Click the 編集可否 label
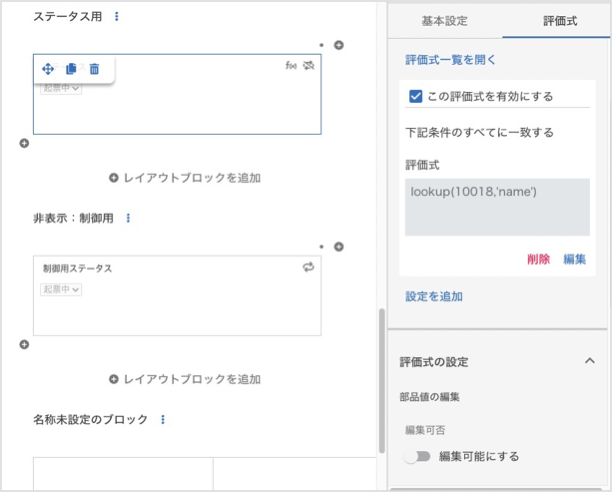 pos(425,430)
